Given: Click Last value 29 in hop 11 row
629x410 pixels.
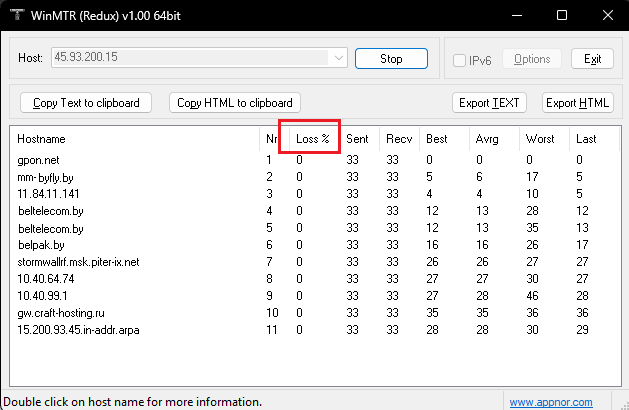Looking at the screenshot, I should tap(582, 330).
